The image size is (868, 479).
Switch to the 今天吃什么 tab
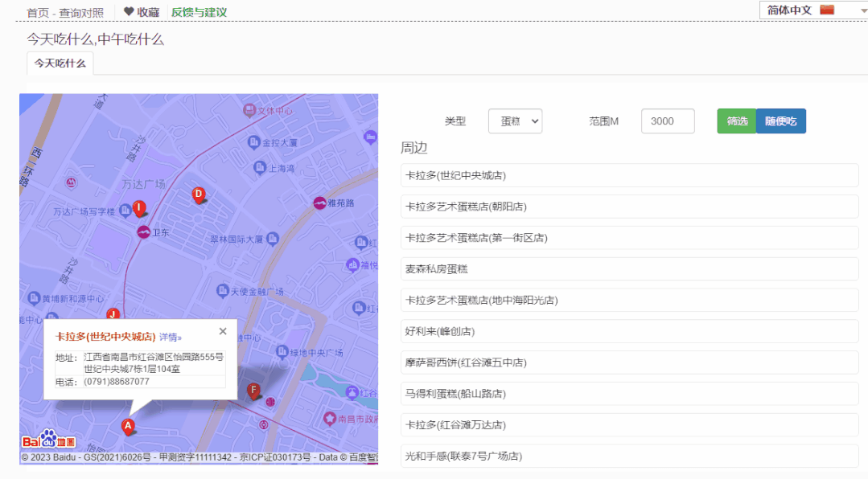(60, 63)
